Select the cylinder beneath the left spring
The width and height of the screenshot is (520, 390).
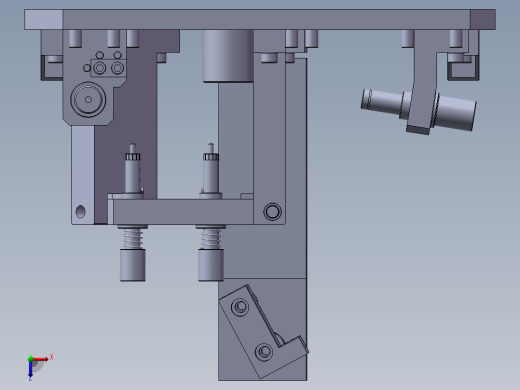pos(133,265)
